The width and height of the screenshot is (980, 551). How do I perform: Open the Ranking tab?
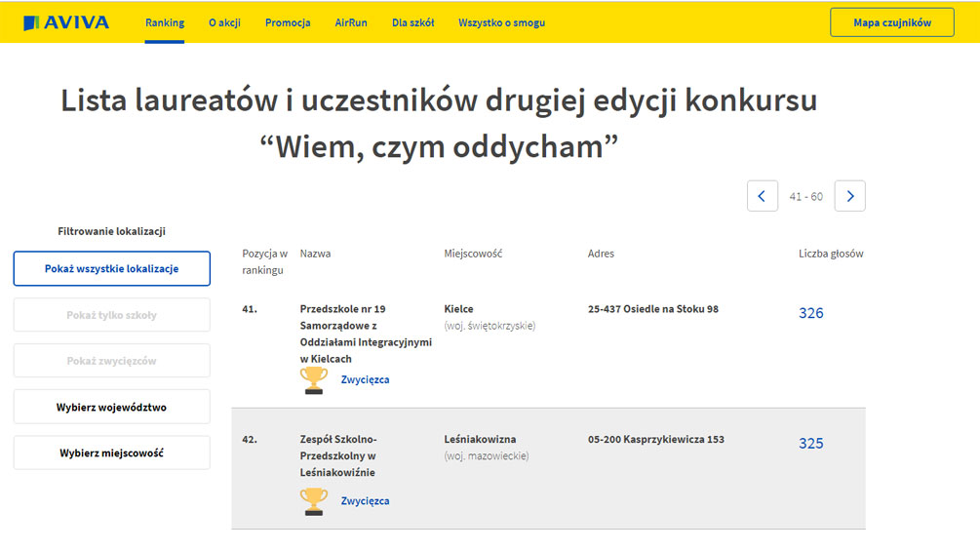click(165, 22)
